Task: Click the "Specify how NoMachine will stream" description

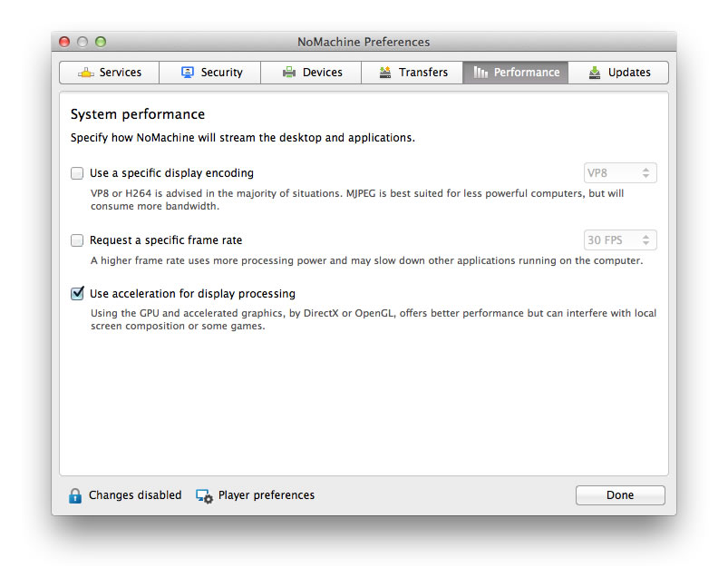Action: [x=243, y=138]
